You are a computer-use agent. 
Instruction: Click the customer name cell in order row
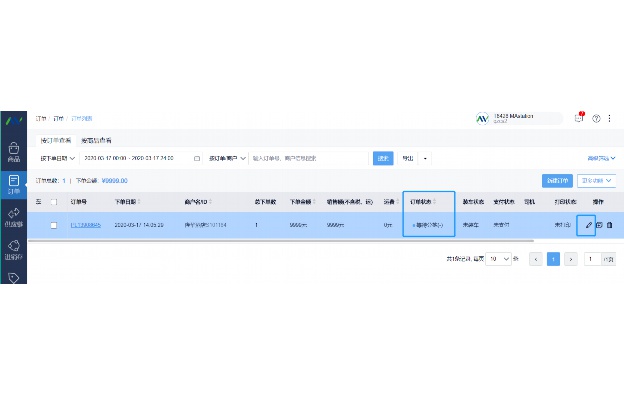click(x=205, y=225)
